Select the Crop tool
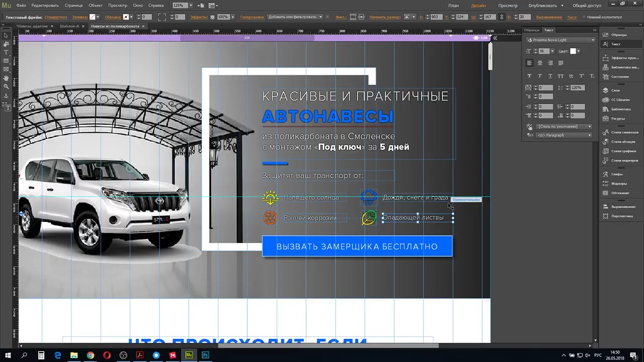 tap(6, 44)
